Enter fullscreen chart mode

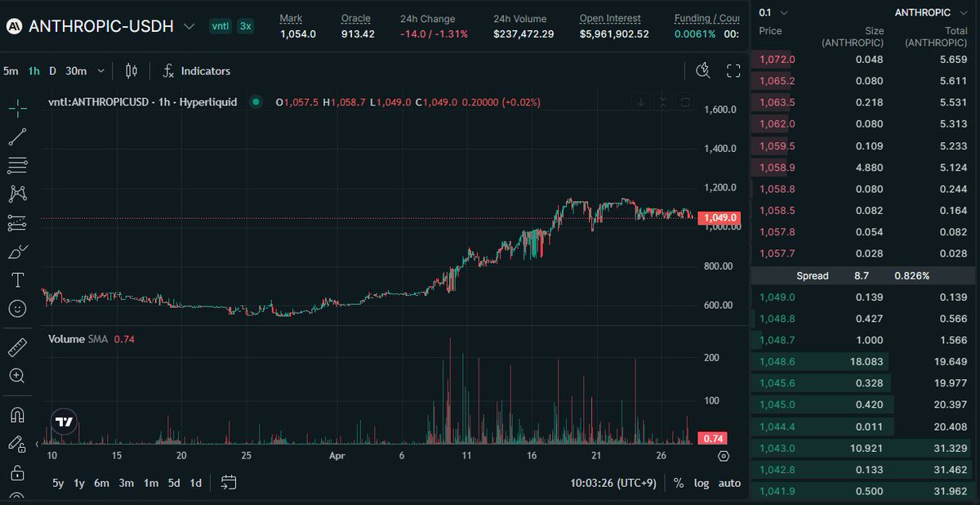(733, 71)
